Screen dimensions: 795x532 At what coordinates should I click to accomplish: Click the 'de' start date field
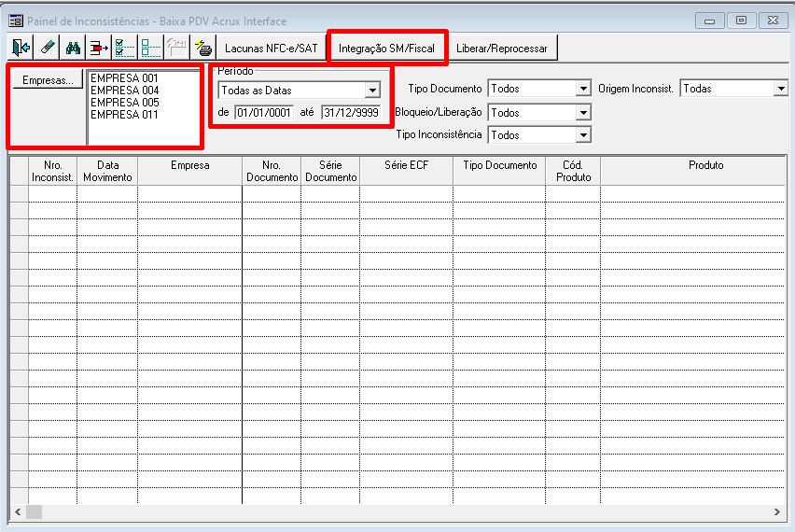[x=264, y=112]
